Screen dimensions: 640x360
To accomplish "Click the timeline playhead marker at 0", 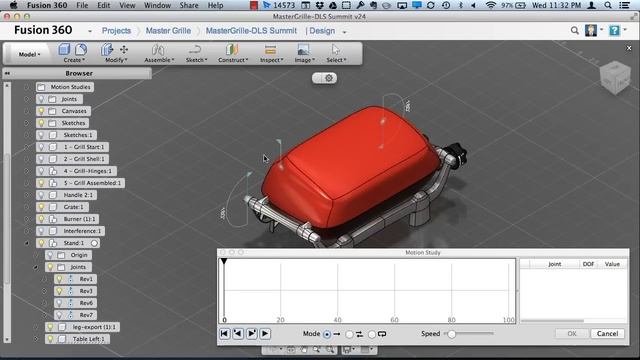I will [x=224, y=262].
